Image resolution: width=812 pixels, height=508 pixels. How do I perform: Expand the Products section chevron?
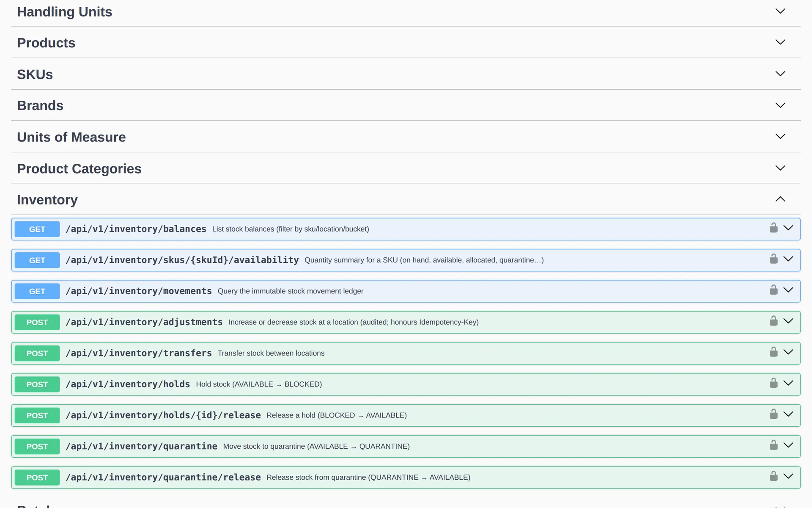point(780,42)
